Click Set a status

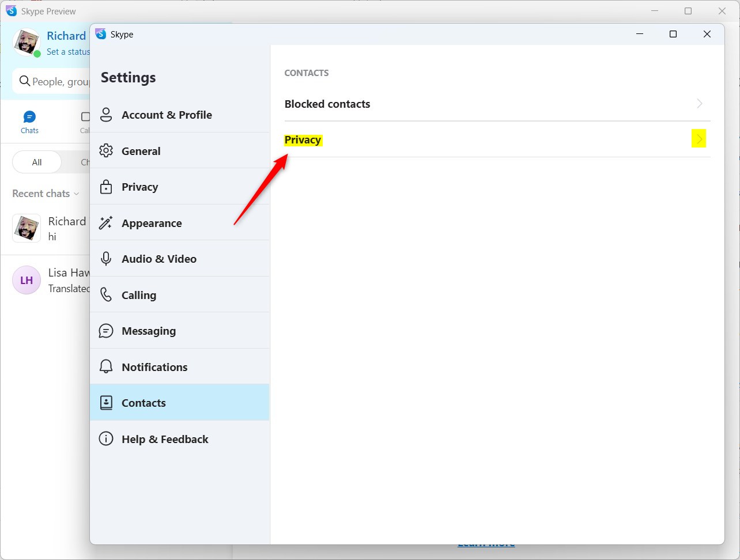[67, 51]
